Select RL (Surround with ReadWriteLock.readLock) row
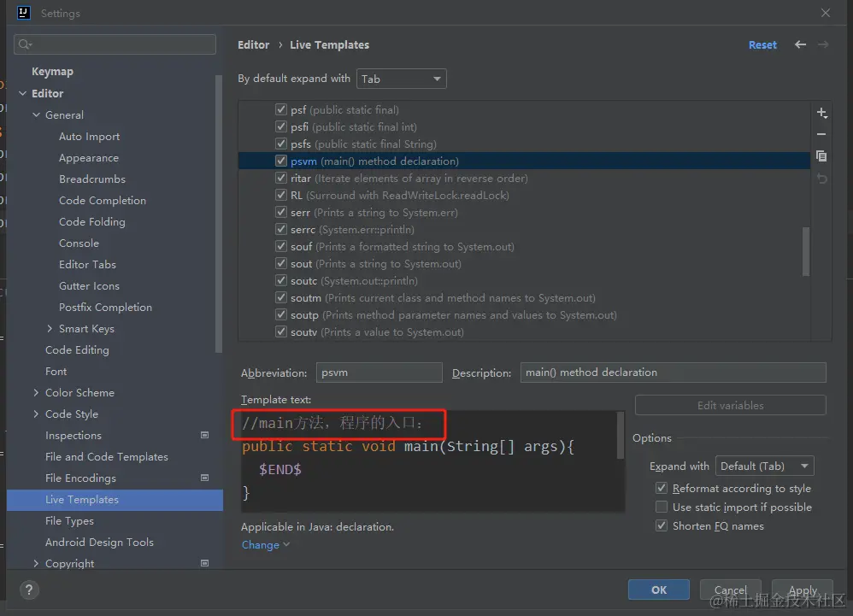The image size is (853, 616). 524,195
